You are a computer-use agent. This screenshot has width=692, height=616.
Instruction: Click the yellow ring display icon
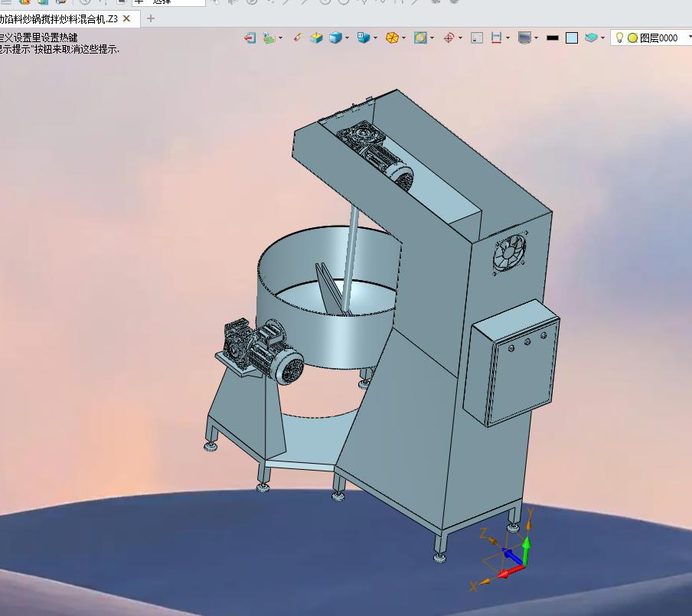[420, 38]
